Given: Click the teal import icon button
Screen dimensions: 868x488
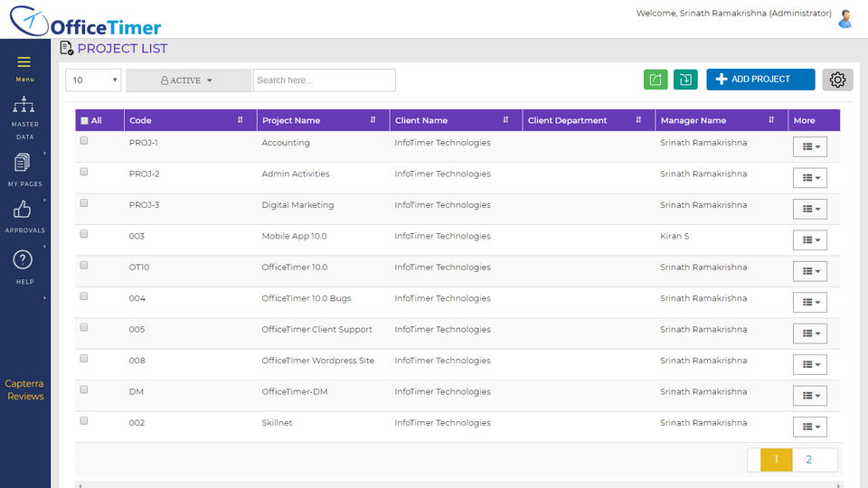Looking at the screenshot, I should (x=685, y=80).
